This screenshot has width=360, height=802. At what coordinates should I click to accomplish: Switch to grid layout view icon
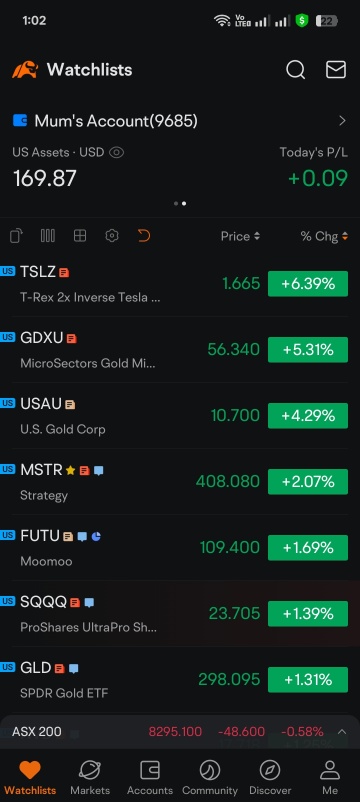(80, 236)
